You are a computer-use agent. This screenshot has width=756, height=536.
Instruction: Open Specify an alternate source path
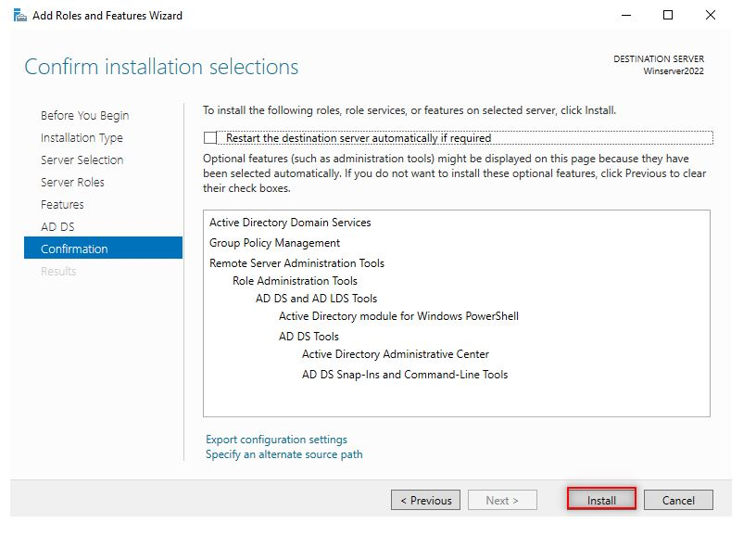[x=283, y=454]
